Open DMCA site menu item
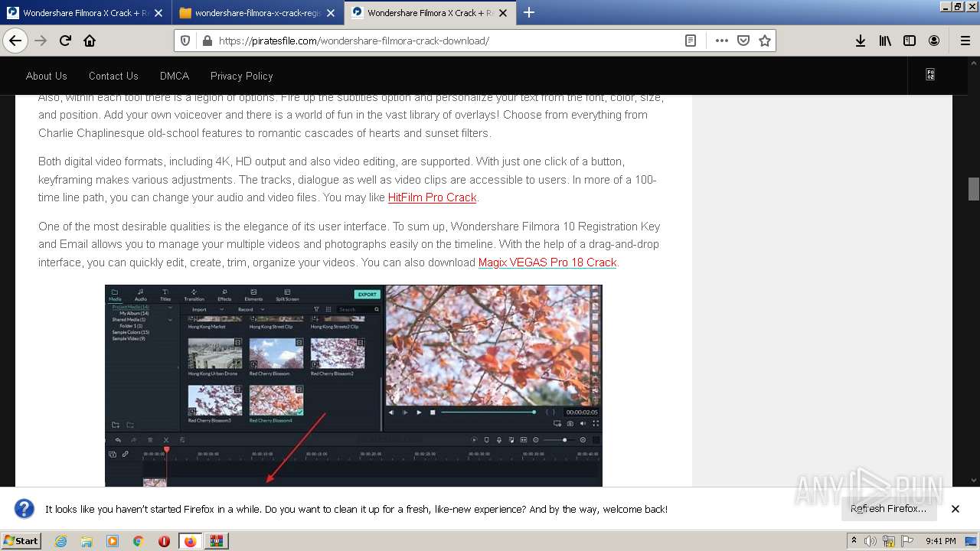 click(x=175, y=76)
